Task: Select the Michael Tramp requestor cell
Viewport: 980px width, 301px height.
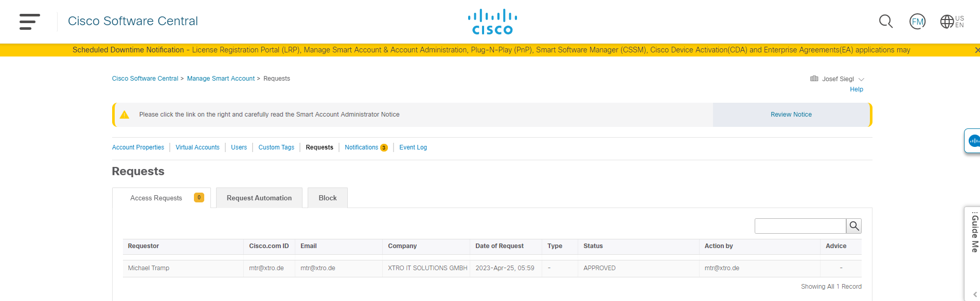Action: (149, 268)
